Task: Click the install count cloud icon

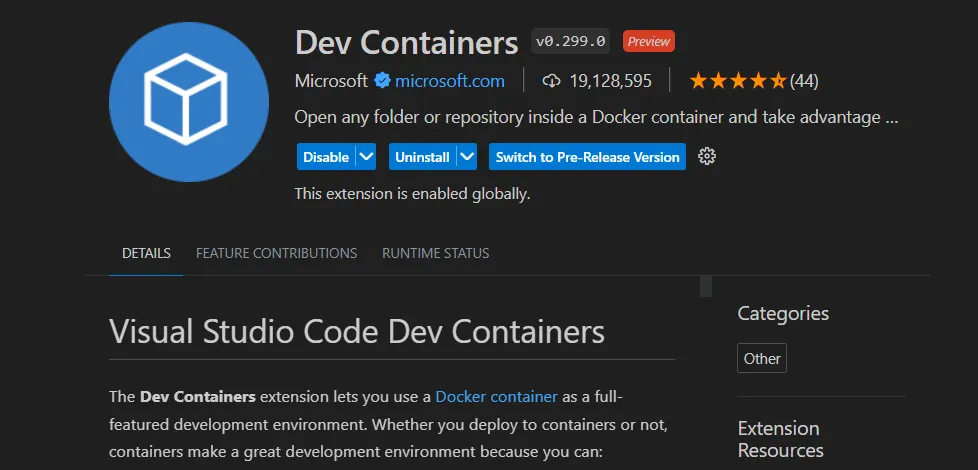Action: tap(551, 81)
